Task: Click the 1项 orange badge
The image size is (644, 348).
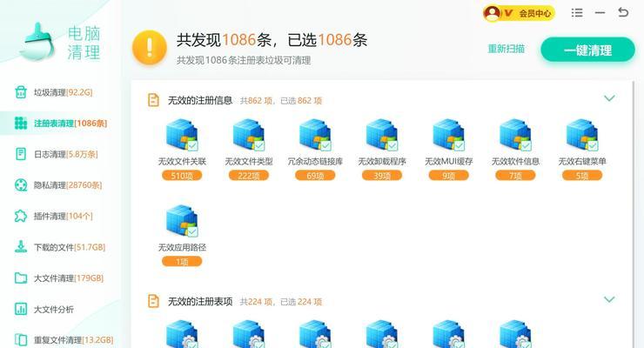Action: tap(182, 262)
